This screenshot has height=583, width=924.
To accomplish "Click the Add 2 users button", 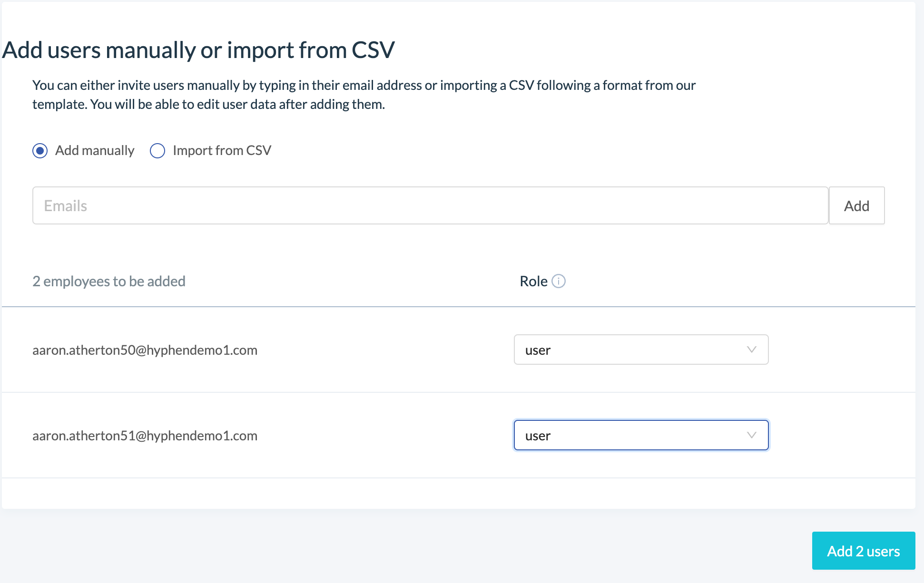I will pyautogui.click(x=863, y=551).
